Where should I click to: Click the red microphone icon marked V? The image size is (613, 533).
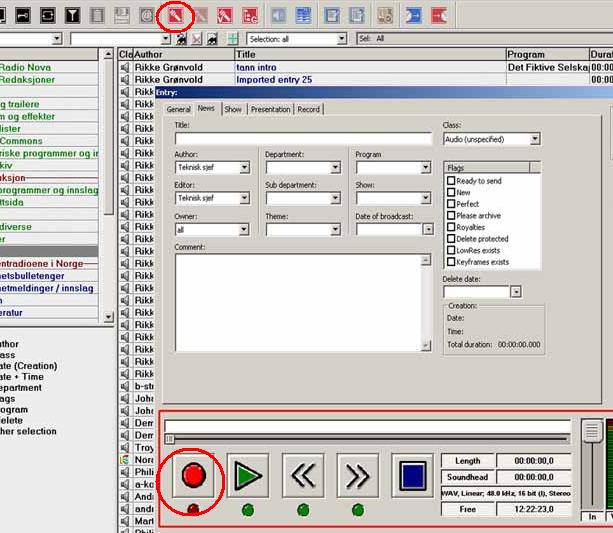pyautogui.click(x=225, y=16)
